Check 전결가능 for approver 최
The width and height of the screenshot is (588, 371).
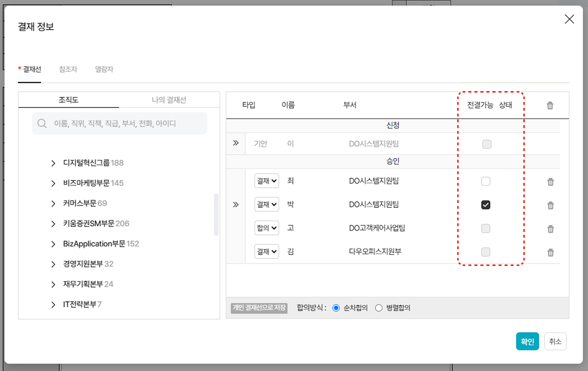point(485,181)
